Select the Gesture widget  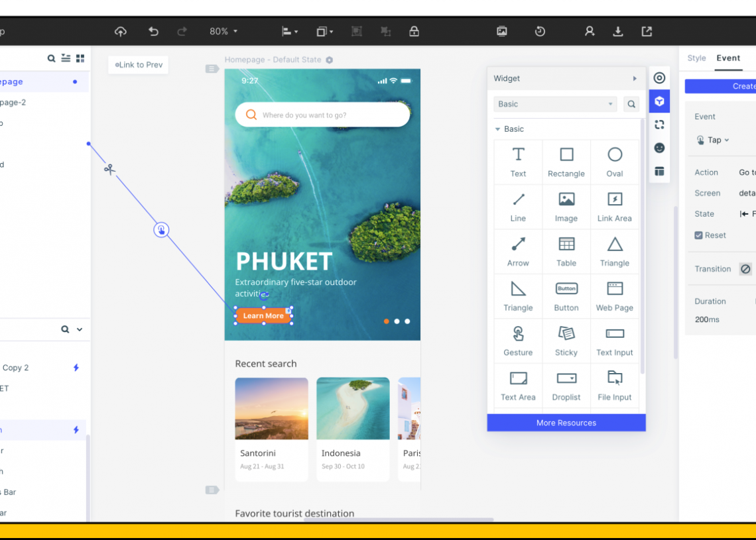pyautogui.click(x=518, y=341)
